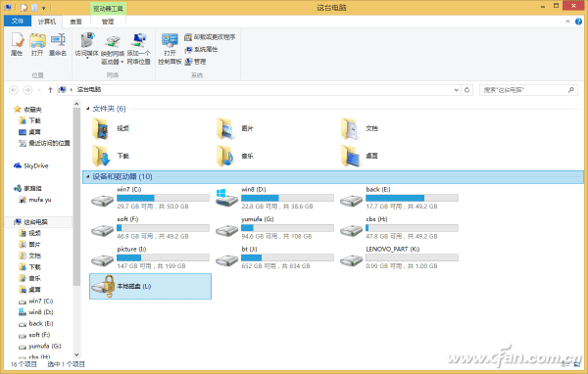The height and width of the screenshot is (374, 588).
Task: Click the navigation pane scroll up arrow
Action: tap(76, 104)
